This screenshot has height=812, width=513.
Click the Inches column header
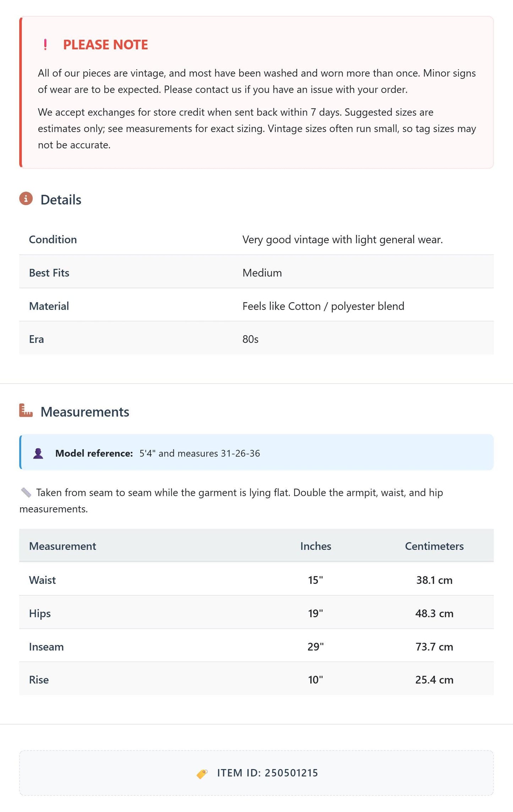[x=316, y=546]
